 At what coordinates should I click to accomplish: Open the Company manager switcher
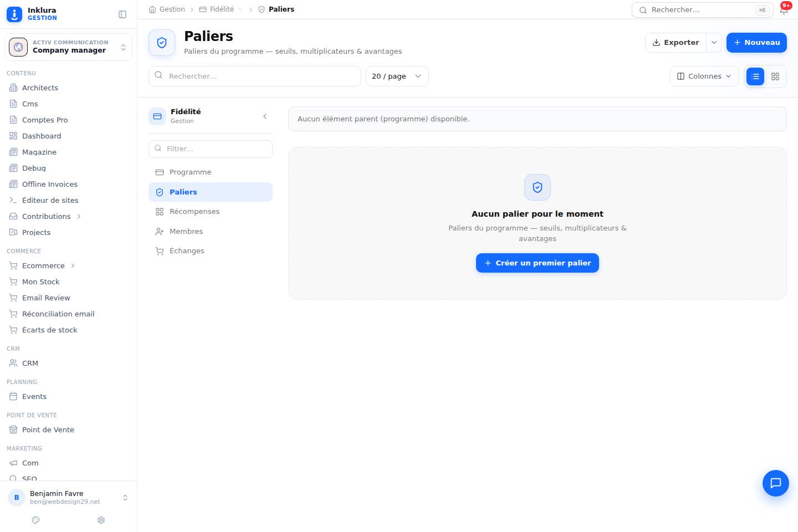68,47
